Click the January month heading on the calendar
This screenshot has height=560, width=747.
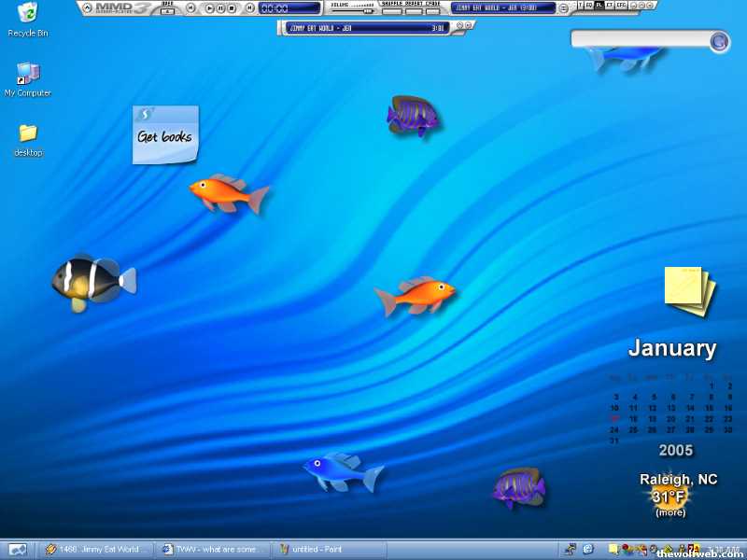pos(672,348)
